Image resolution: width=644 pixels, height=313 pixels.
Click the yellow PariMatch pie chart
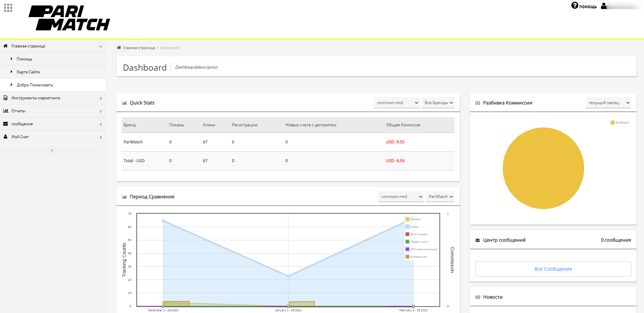(x=543, y=168)
